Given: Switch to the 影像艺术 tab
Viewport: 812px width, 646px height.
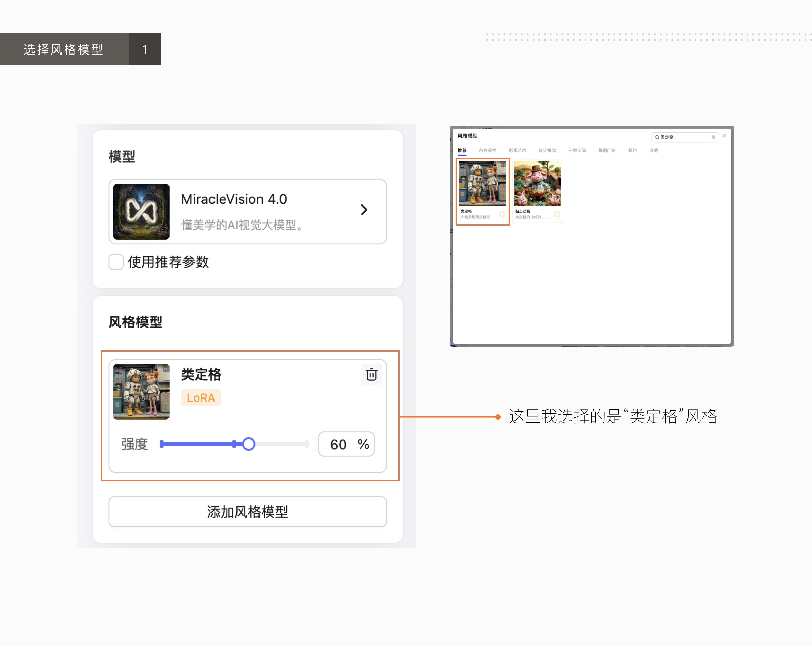Looking at the screenshot, I should [x=517, y=151].
